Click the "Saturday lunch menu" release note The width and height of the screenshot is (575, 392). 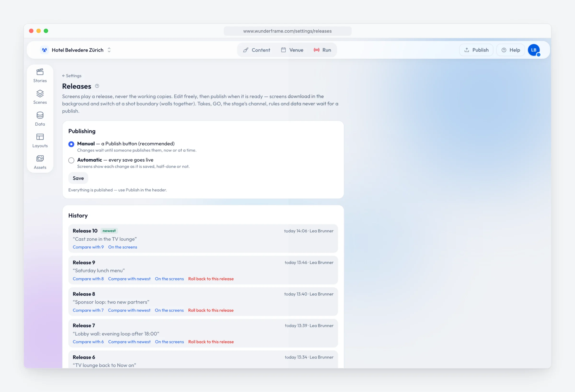click(x=99, y=270)
